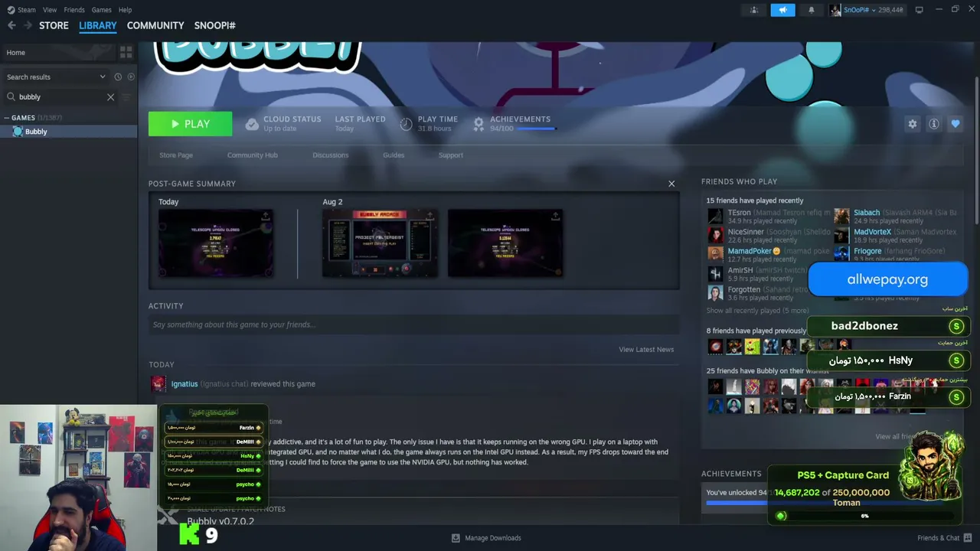Show Bubbly game info icon

[x=934, y=124]
